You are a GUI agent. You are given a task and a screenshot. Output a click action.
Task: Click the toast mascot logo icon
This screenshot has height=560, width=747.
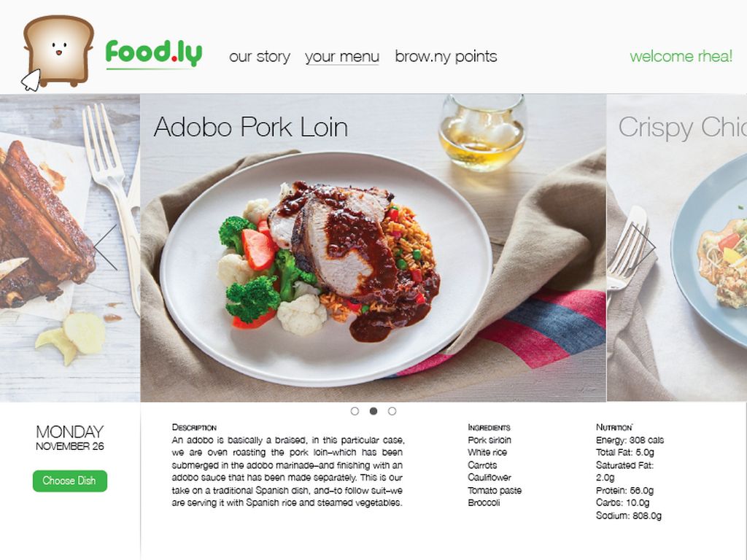point(58,51)
